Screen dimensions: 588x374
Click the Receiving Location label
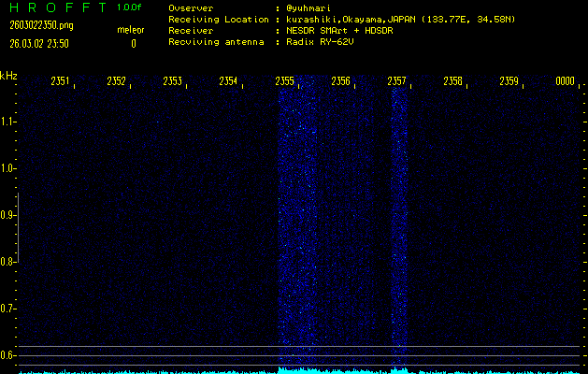(x=219, y=20)
